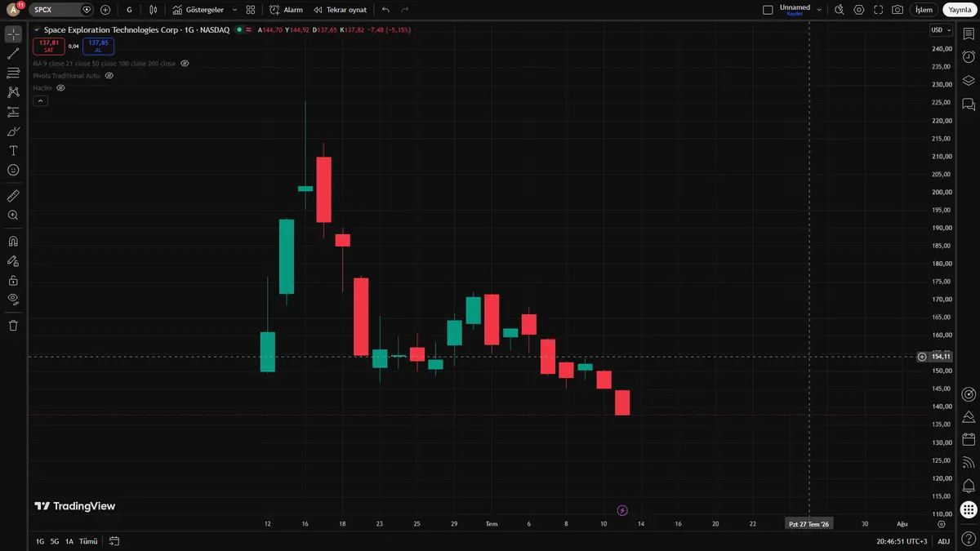Expand the indicators favorites dropdown arrow

[x=234, y=10]
